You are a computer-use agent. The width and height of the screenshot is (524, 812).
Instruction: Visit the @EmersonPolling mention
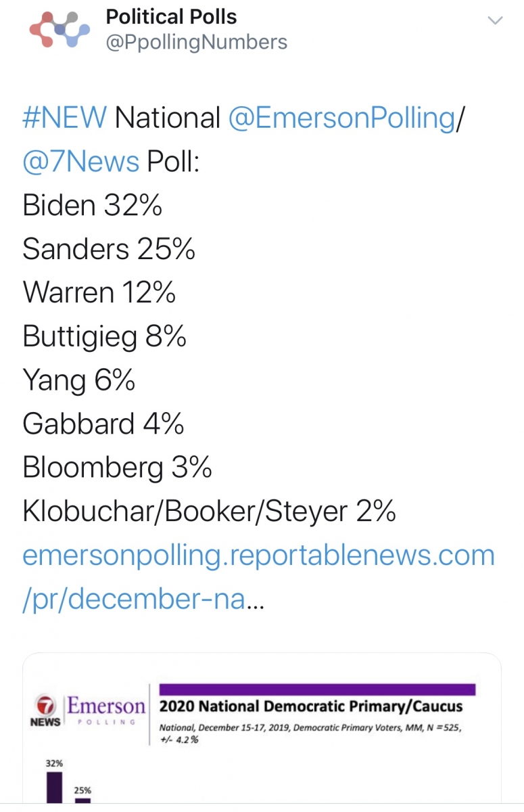342,119
